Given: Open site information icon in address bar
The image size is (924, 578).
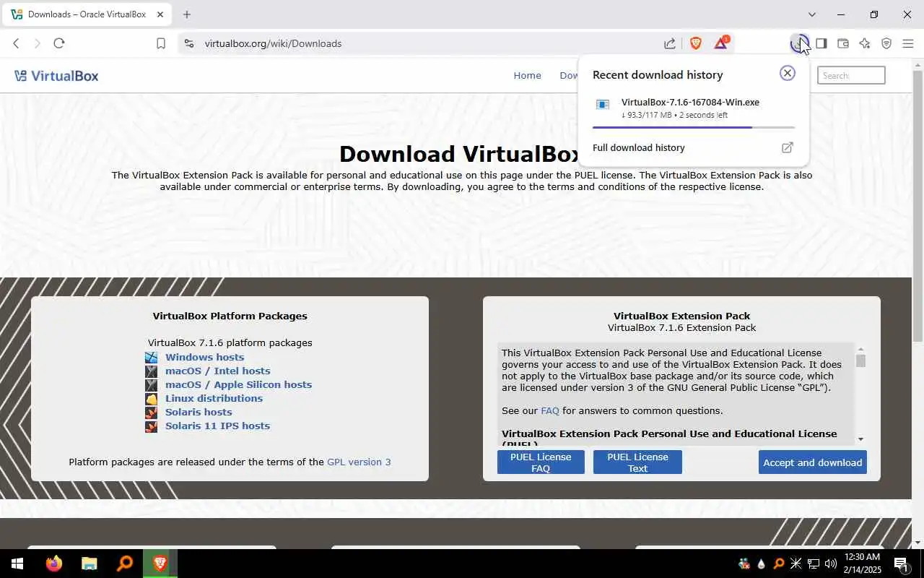Looking at the screenshot, I should coord(189,43).
